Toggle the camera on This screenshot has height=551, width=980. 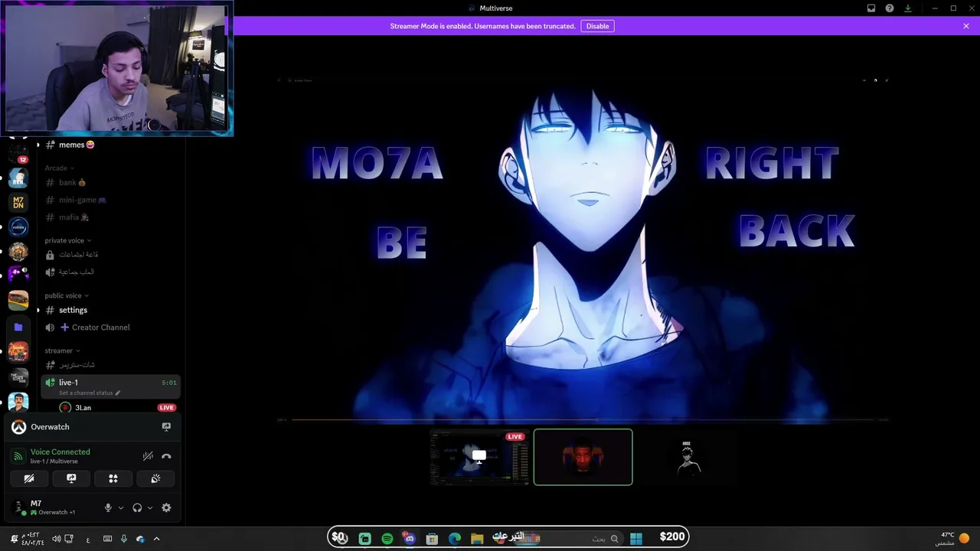point(29,478)
